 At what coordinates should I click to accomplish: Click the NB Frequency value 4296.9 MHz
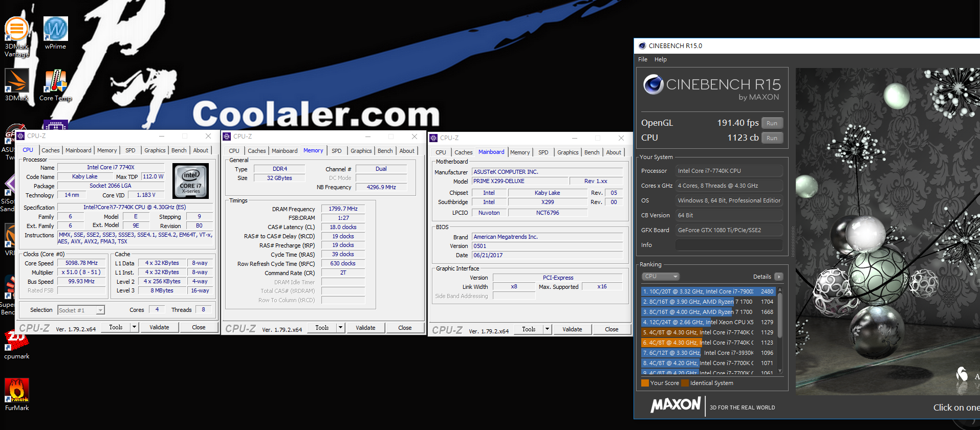[381, 187]
